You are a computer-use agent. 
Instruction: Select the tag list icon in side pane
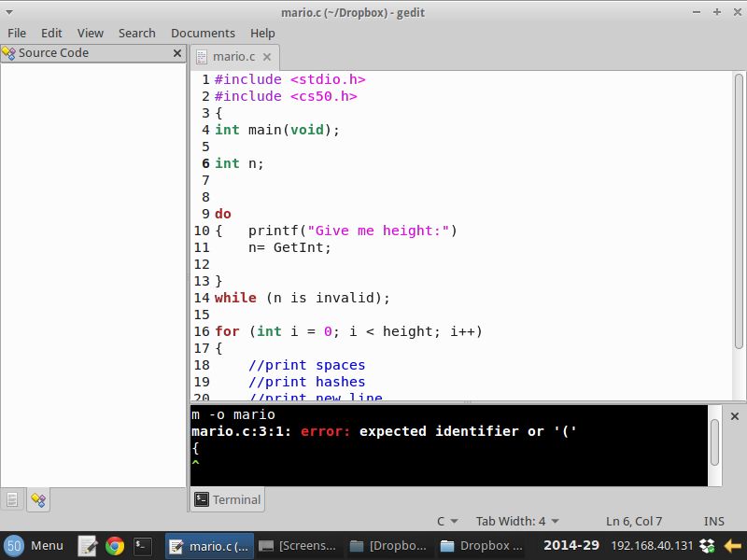coord(38,498)
